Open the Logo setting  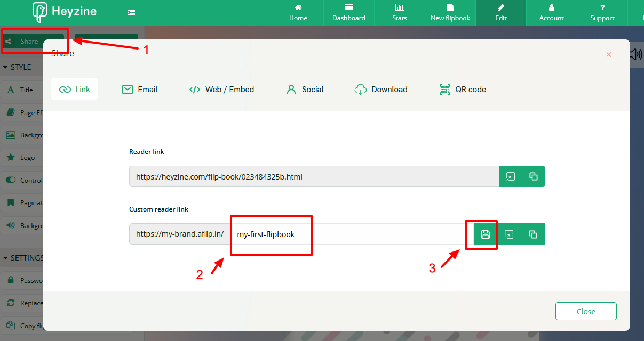click(x=21, y=158)
